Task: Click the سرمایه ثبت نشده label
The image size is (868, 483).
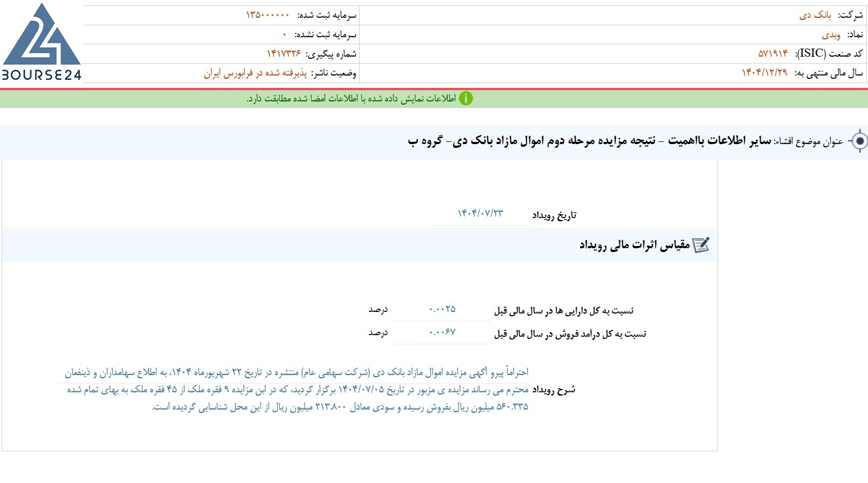Action: [x=325, y=35]
